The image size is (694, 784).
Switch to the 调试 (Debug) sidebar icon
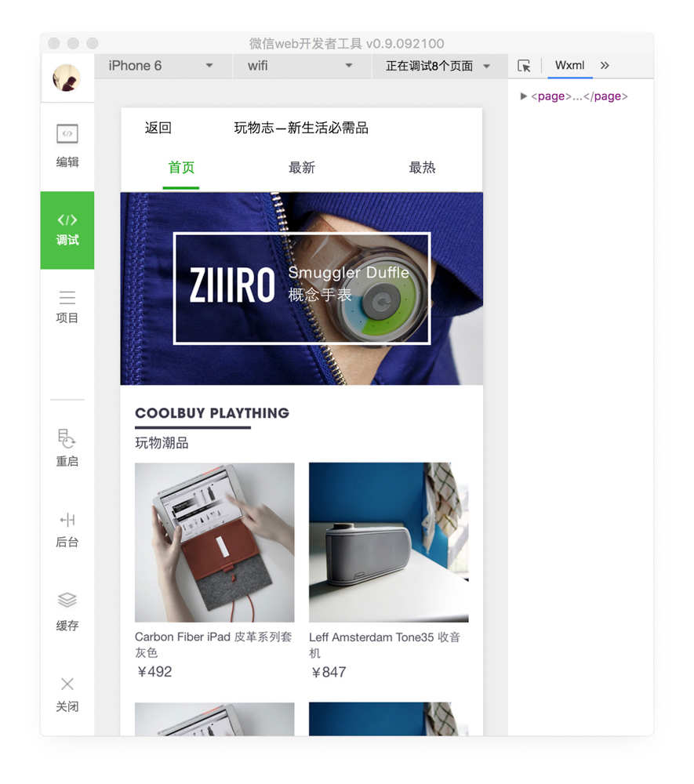point(67,230)
